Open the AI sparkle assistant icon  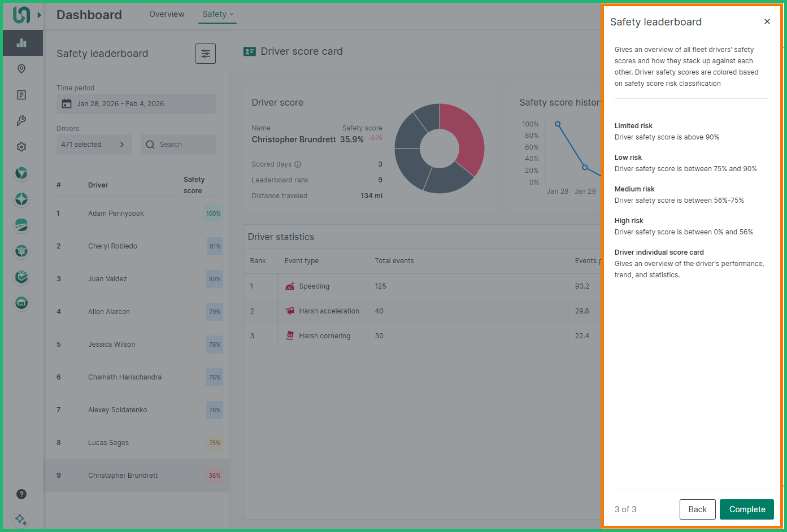21,519
